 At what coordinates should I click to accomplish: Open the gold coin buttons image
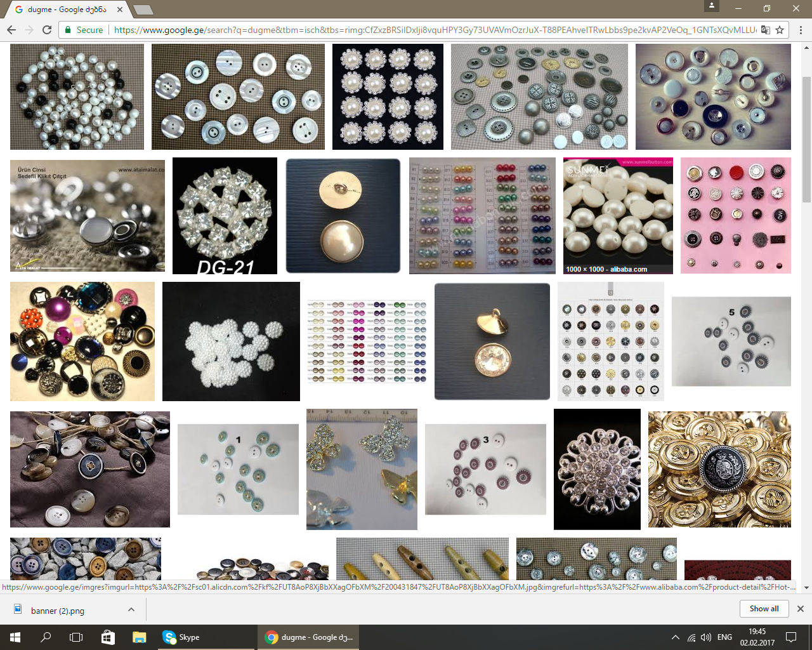click(x=719, y=469)
